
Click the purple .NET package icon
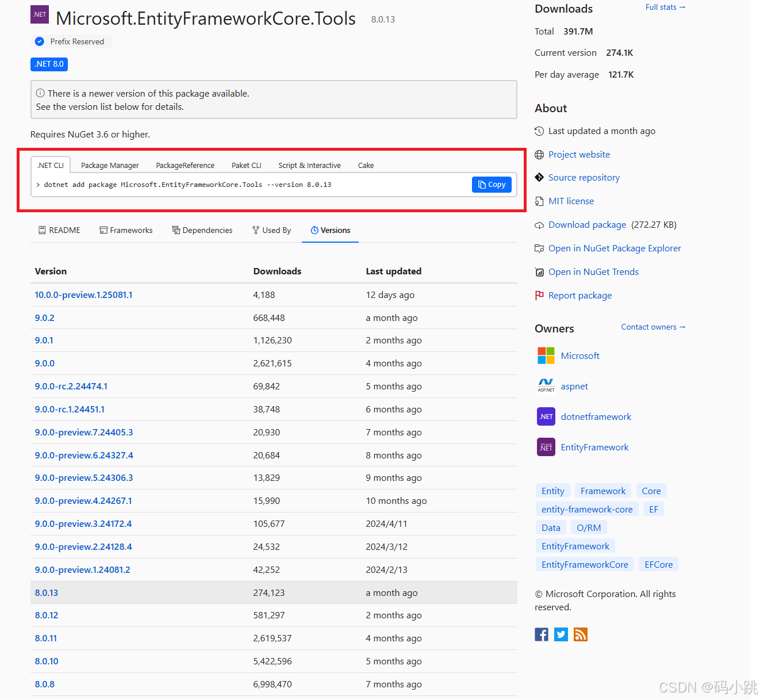click(x=40, y=14)
